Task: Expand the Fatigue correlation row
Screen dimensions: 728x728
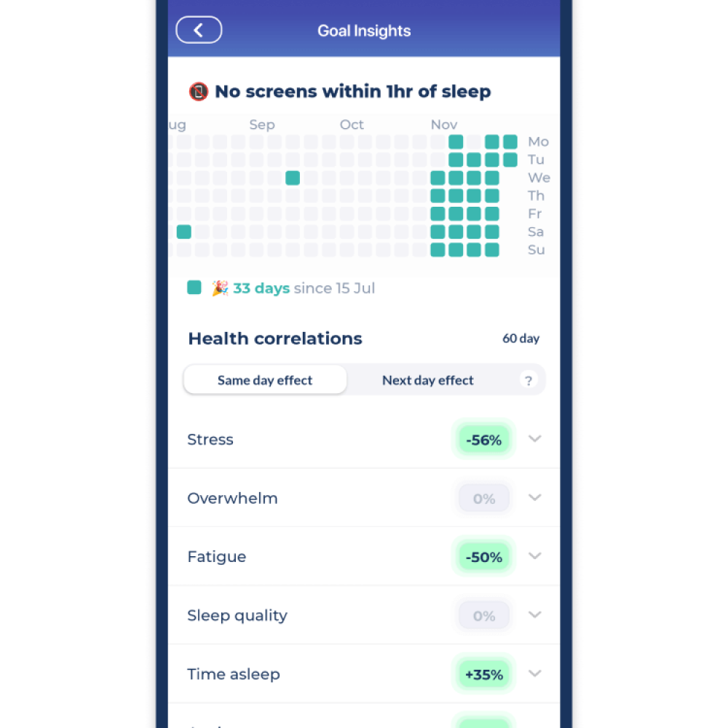Action: click(x=535, y=556)
